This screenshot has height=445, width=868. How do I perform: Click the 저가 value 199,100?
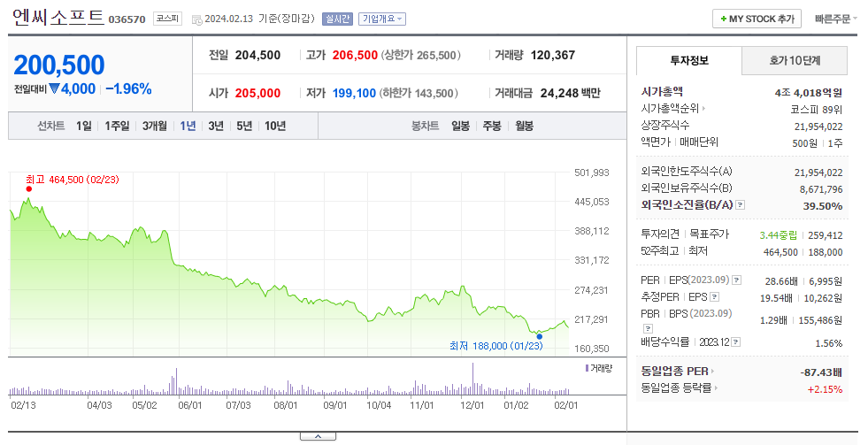[354, 94]
